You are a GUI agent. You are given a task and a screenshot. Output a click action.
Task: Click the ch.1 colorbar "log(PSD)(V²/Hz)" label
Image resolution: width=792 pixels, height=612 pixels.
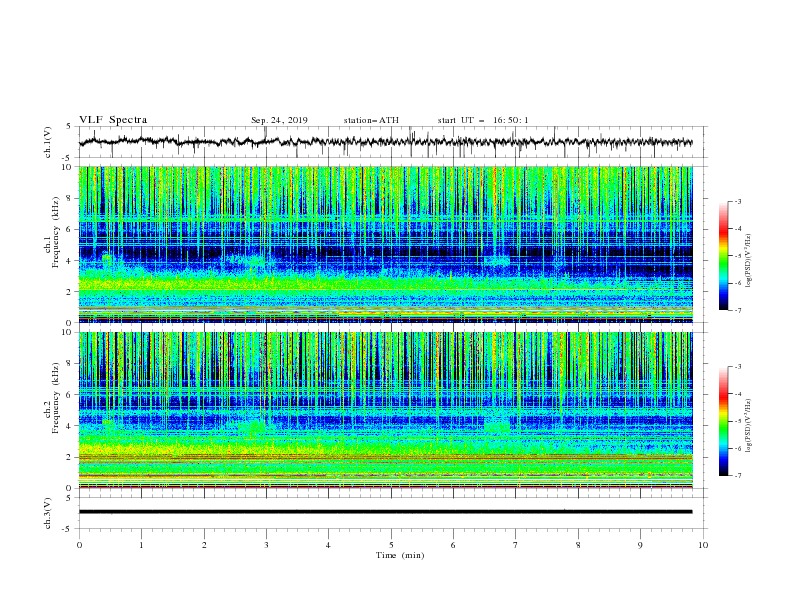coord(749,261)
